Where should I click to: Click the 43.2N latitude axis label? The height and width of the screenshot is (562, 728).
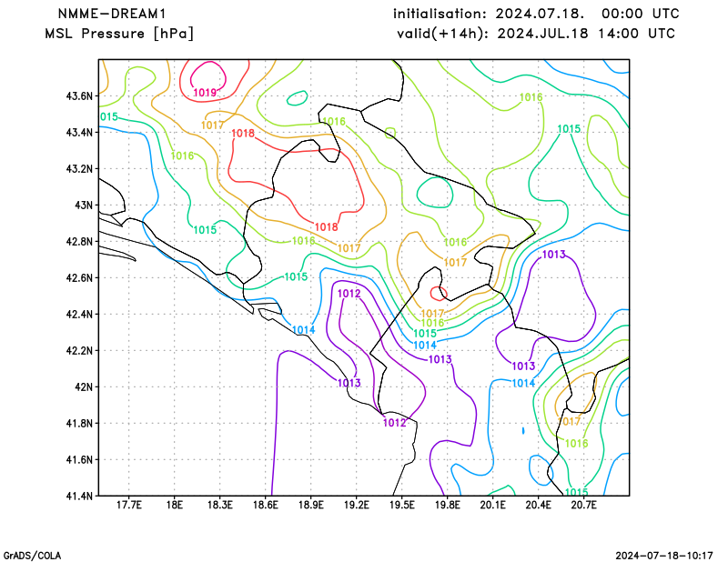(x=79, y=168)
